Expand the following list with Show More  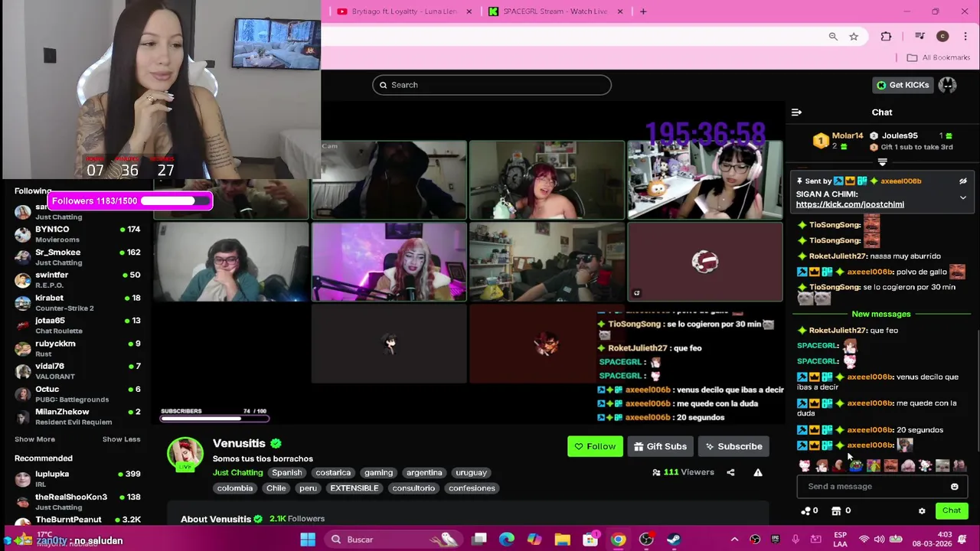click(34, 439)
